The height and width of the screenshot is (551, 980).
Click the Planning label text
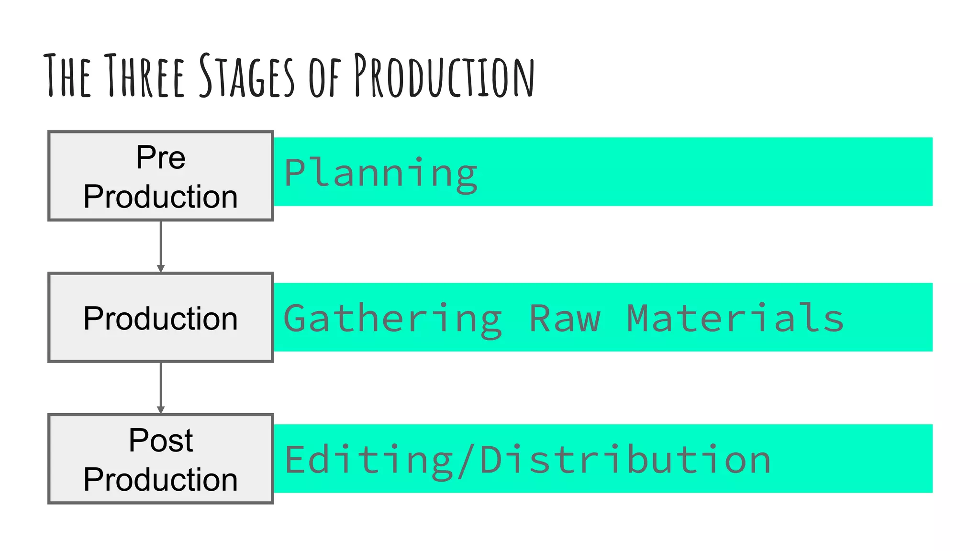point(380,173)
